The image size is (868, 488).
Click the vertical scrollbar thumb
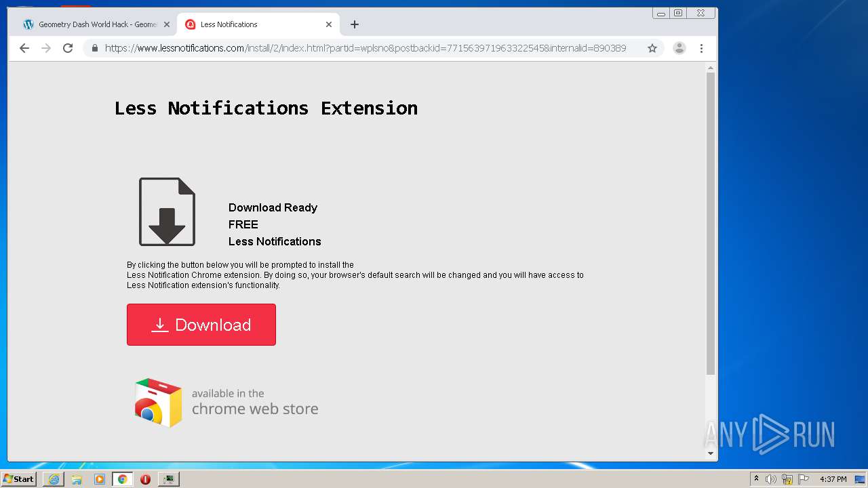[711, 224]
